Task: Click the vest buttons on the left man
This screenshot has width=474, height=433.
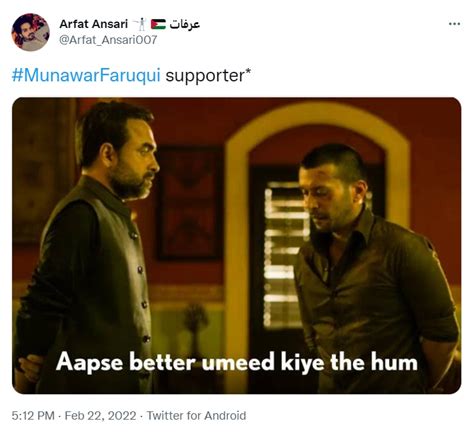Action: (x=140, y=287)
